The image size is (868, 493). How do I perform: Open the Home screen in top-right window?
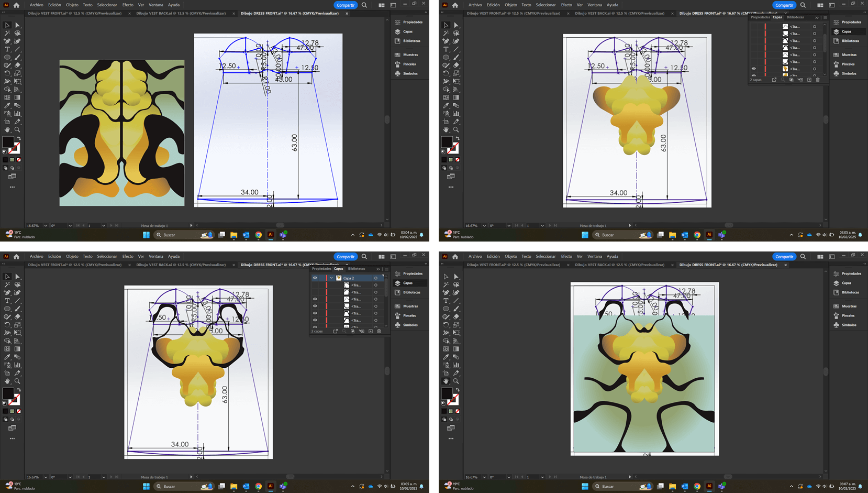coord(455,5)
